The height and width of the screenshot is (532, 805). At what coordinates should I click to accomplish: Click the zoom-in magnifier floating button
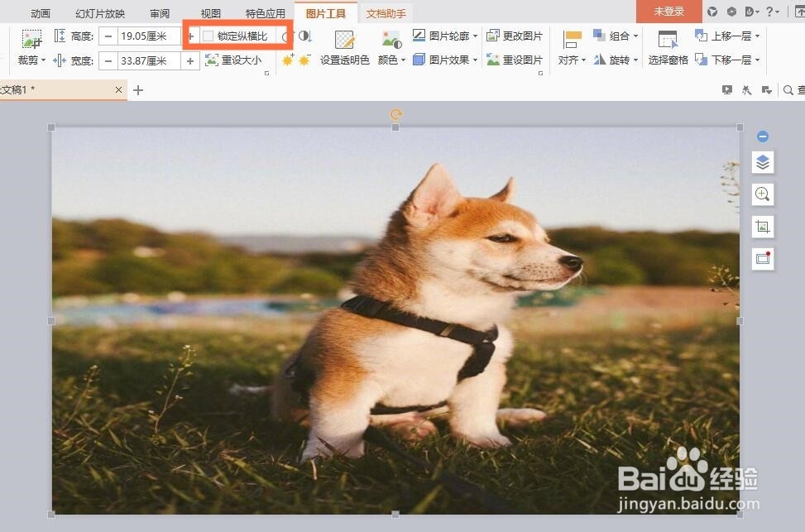tap(762, 194)
